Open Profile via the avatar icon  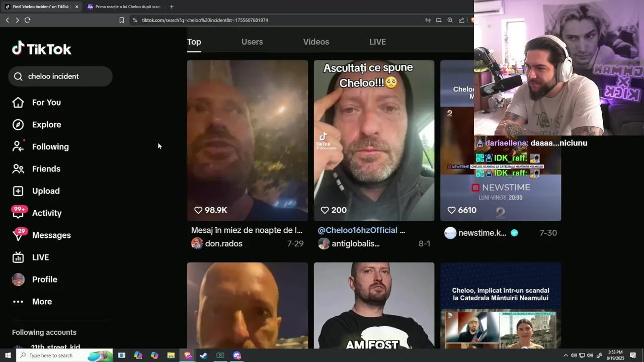[x=18, y=280]
